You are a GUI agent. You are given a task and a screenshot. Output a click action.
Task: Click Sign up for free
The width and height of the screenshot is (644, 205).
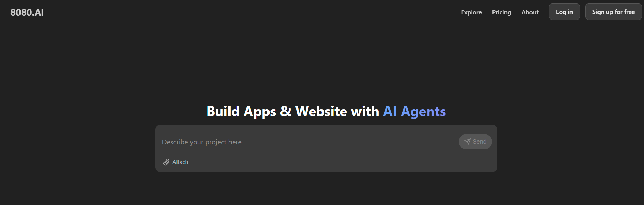[x=613, y=12]
